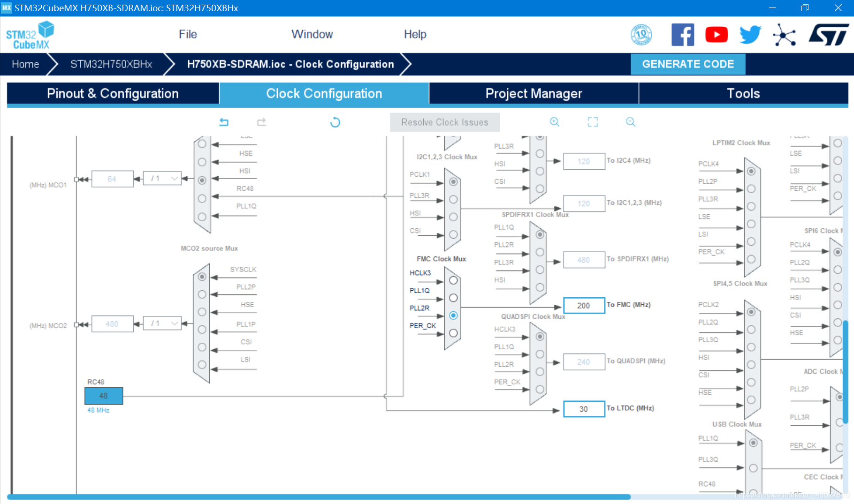Open the Window menu

(312, 34)
